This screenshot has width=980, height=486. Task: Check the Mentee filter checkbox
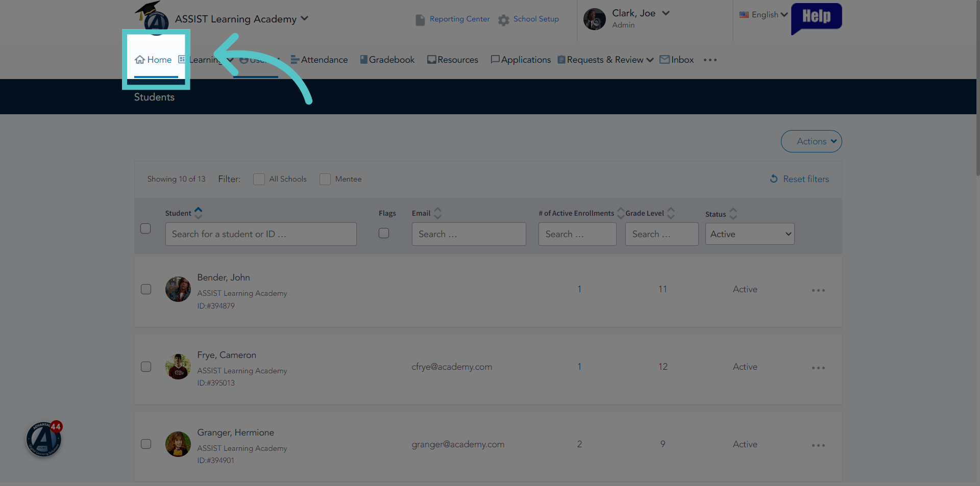pos(325,179)
